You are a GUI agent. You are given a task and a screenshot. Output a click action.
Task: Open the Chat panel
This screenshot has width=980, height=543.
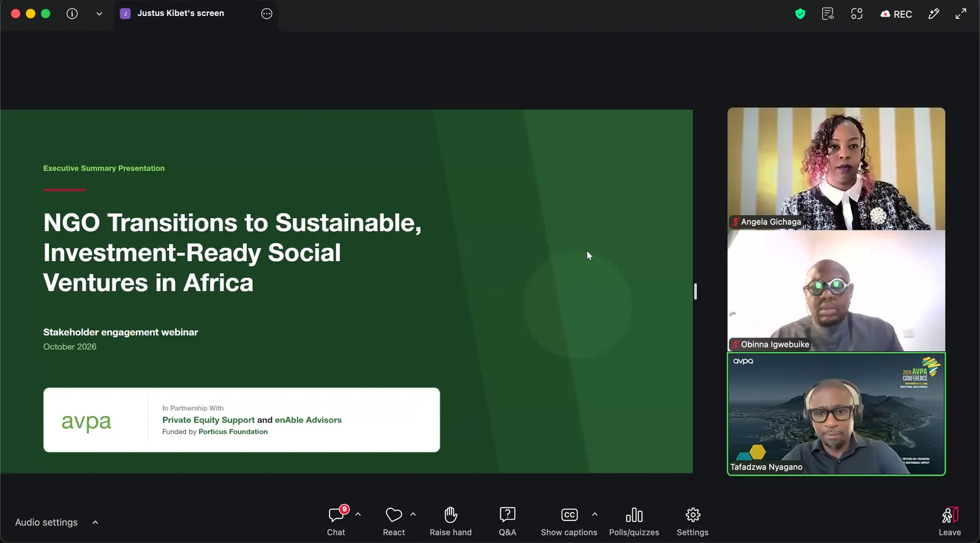(336, 522)
